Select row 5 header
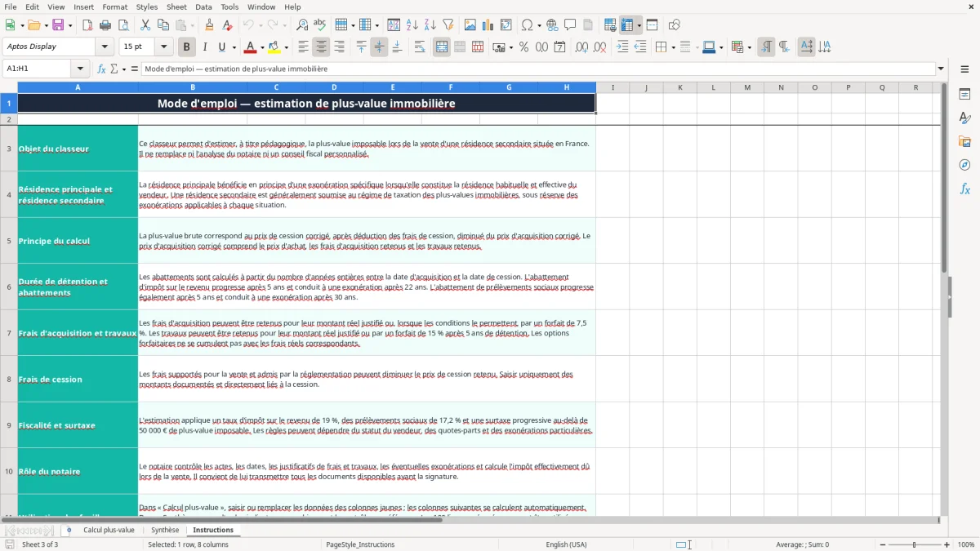Screen dimensions: 980x551 coord(9,241)
